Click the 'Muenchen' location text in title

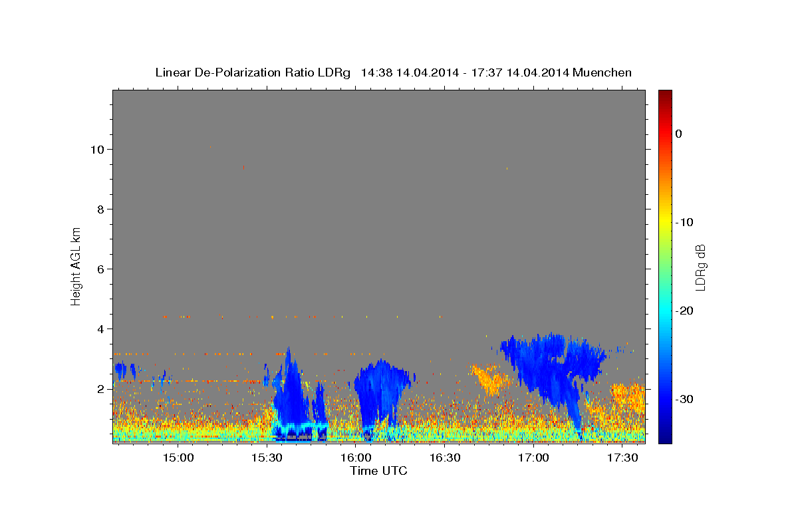pyautogui.click(x=602, y=72)
